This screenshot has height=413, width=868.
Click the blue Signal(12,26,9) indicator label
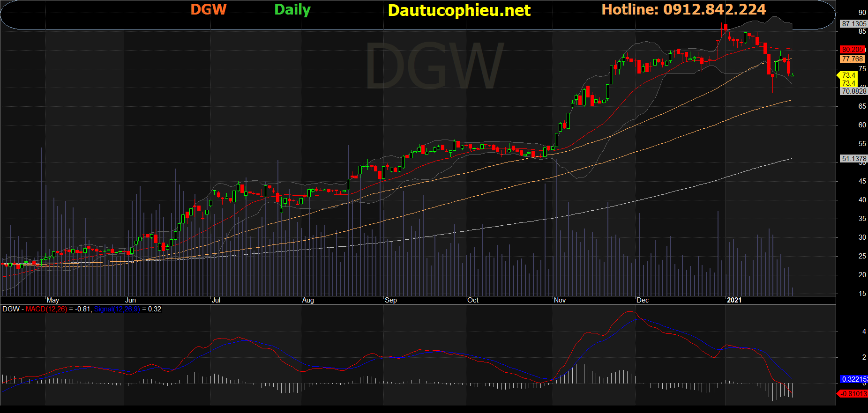click(x=117, y=309)
